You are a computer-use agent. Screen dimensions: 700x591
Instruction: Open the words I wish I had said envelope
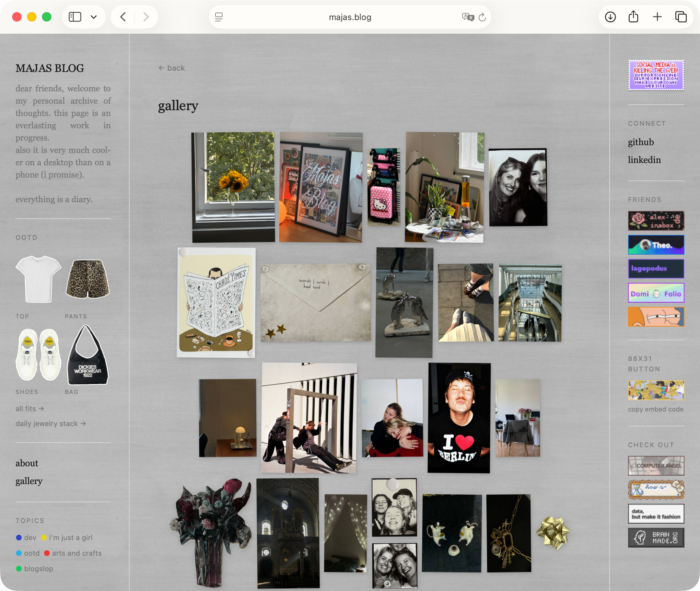point(316,303)
